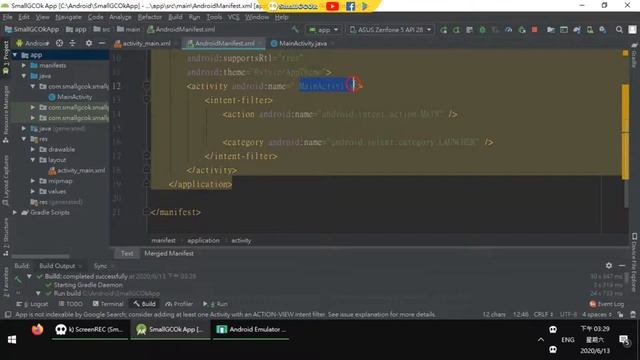Screen dimensions: 640x360
Task: Switch to Android Emulator taskbar window
Action: (x=251, y=329)
